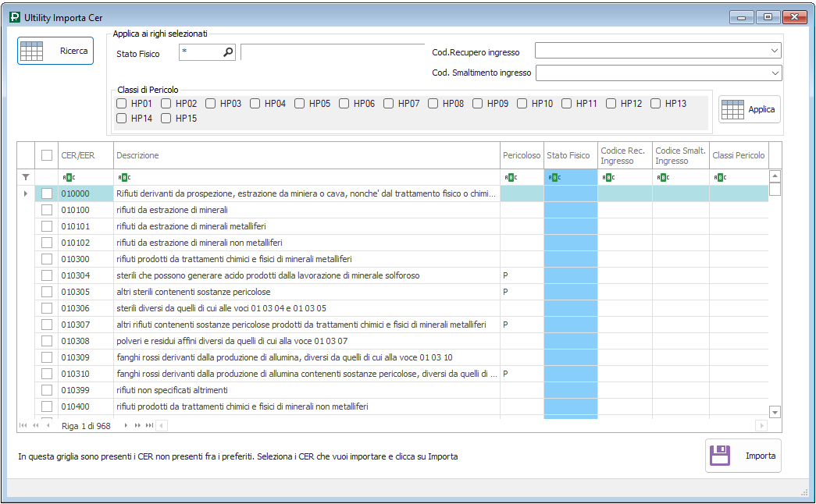
Task: Open the Descrizione column filter operator icon
Action: pyautogui.click(x=123, y=177)
